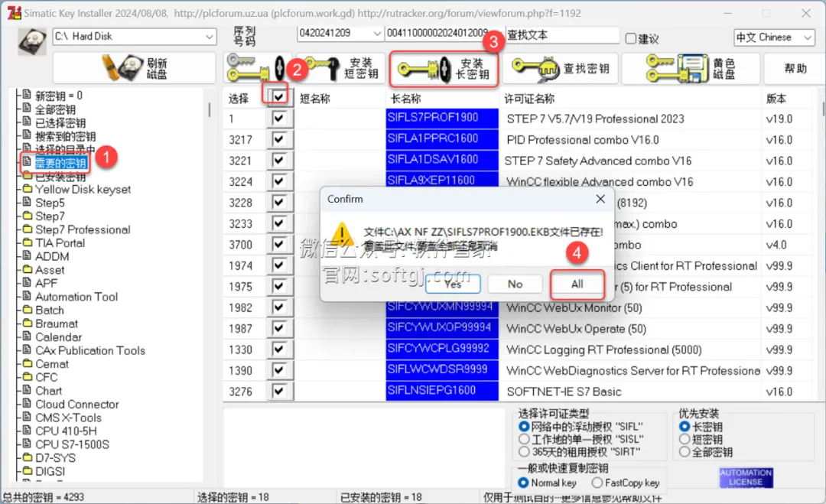Screen dimensions: 826x504
Task: Select the single license SISL radio
Action: pos(524,439)
